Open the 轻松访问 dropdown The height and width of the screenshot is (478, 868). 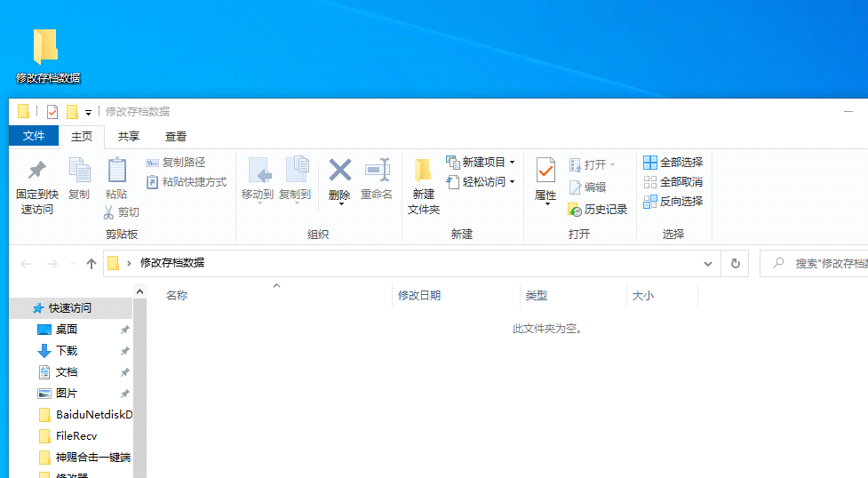point(481,181)
